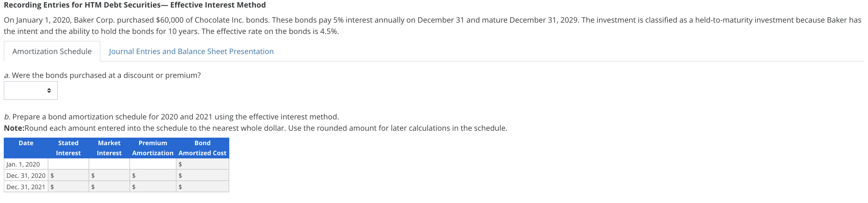Viewport: 868px width, 203px height.
Task: Click the Premium Amortization cell for Dec. 31, 2020
Action: (153, 175)
